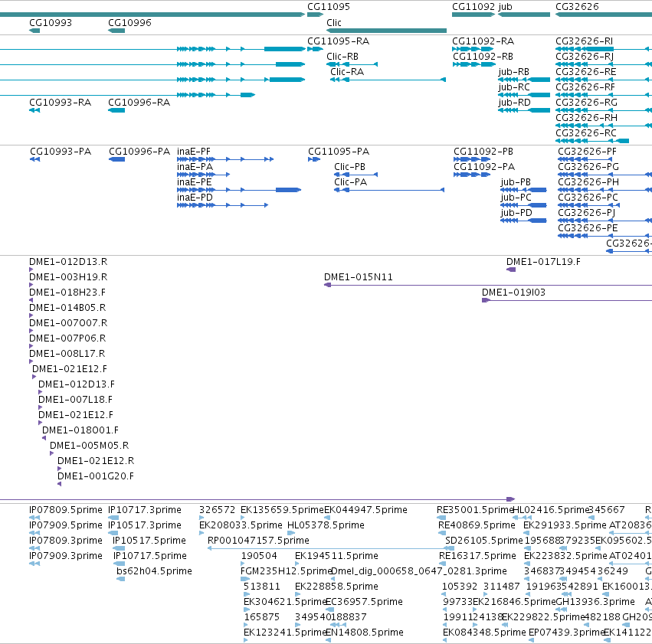652x644 pixels.
Task: Select the CG11095-PA protein feature
Action: pos(314,159)
